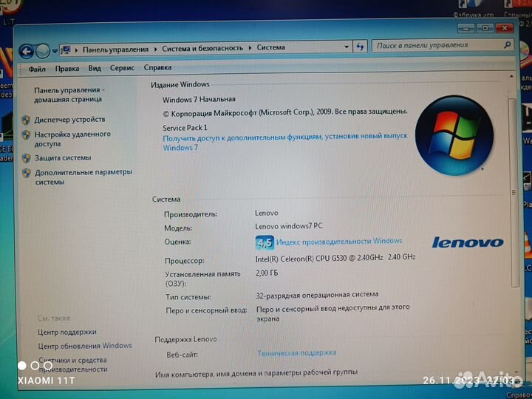Open 'Диспетчер устройств' link

pyautogui.click(x=69, y=120)
